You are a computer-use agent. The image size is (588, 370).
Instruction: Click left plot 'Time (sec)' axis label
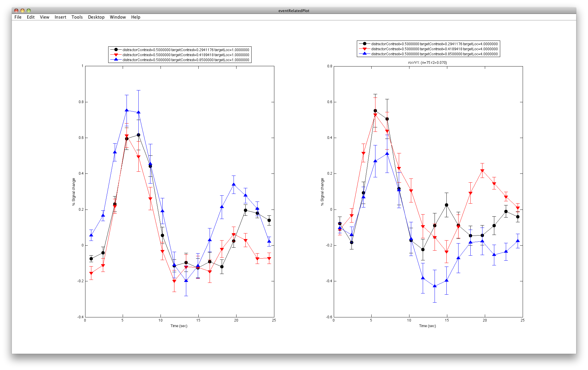(x=179, y=326)
